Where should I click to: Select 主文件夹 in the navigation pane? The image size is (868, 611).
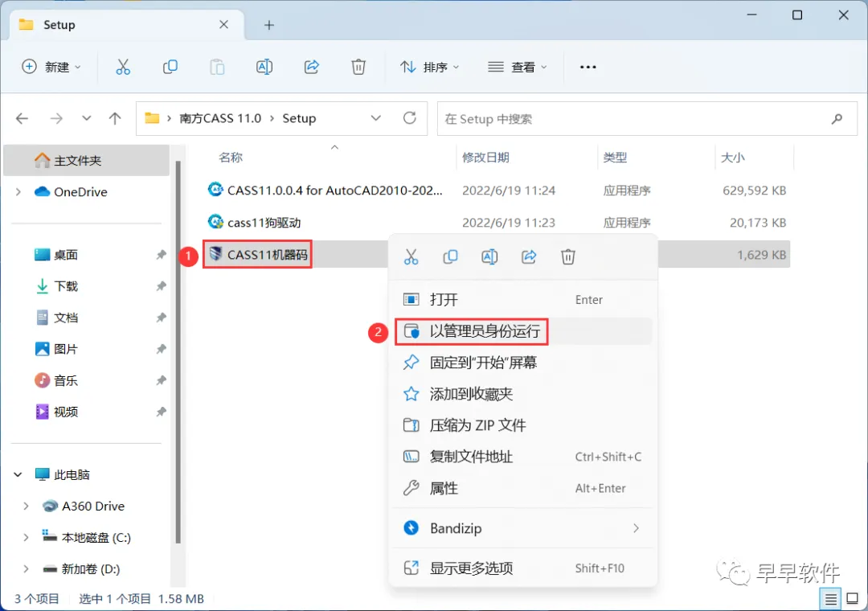click(86, 161)
